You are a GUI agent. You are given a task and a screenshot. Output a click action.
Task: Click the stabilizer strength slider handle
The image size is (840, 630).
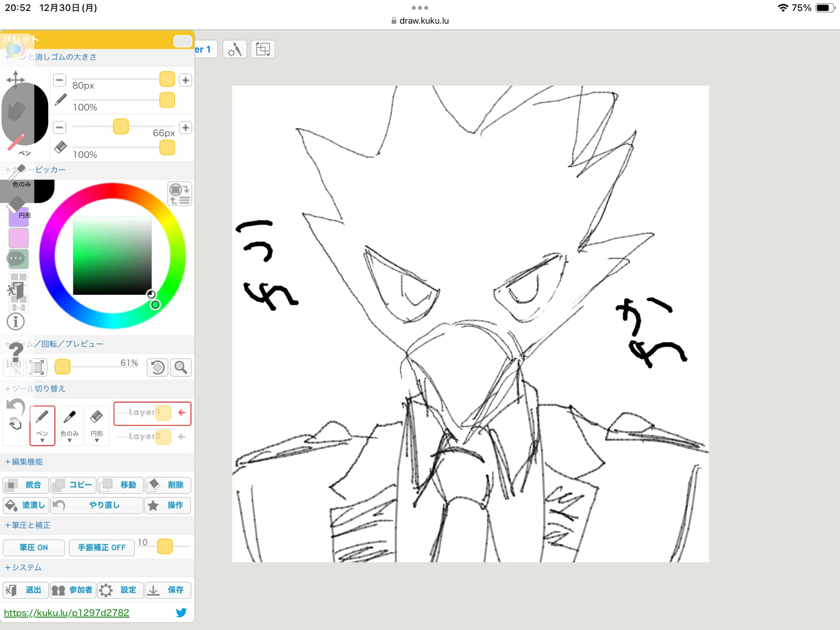(x=165, y=546)
